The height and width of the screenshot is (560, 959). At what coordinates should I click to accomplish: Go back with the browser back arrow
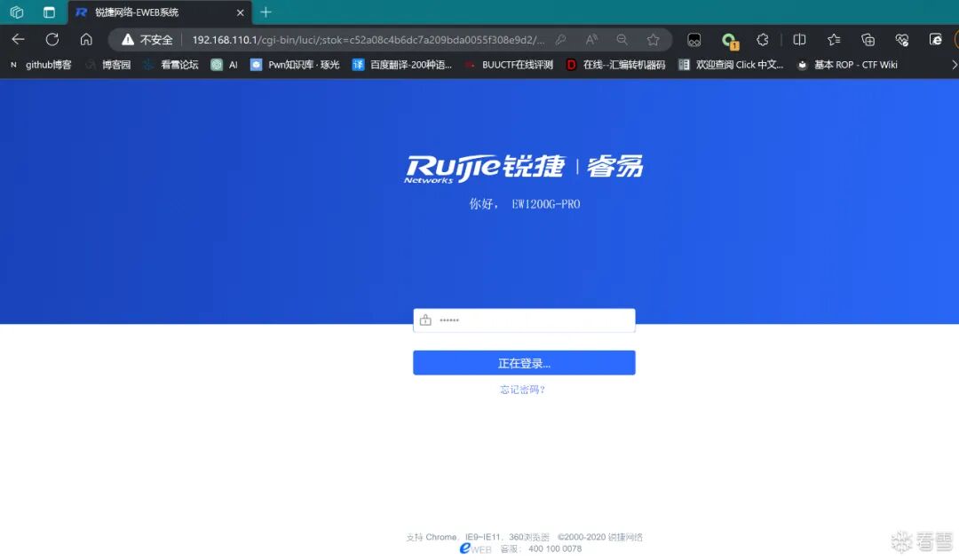[x=19, y=40]
